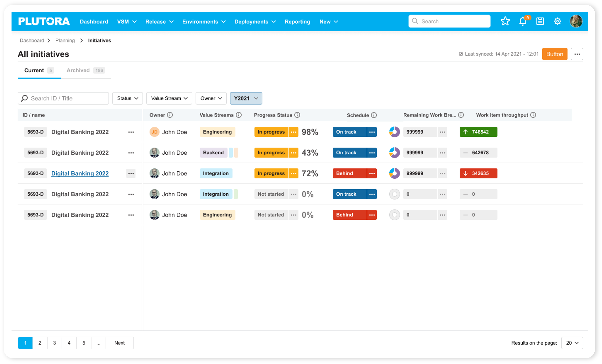This screenshot has height=364, width=602.
Task: Click Planning breadcrumb link
Action: click(65, 40)
